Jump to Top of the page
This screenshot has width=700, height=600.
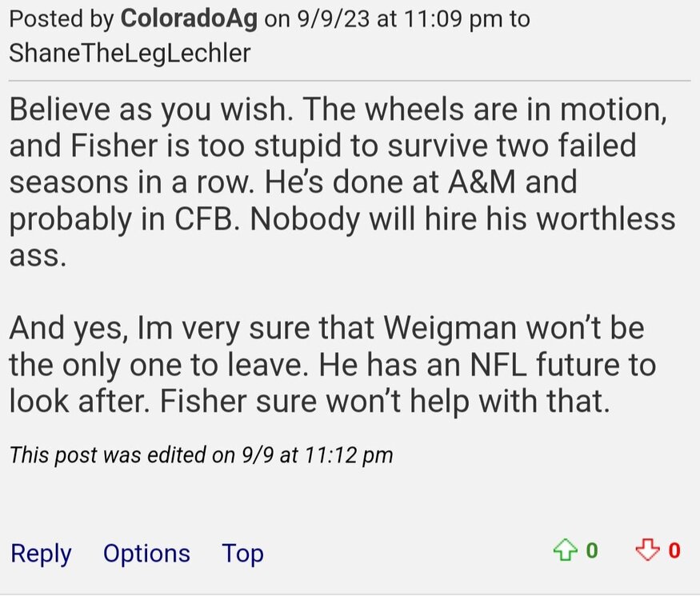coord(242,554)
